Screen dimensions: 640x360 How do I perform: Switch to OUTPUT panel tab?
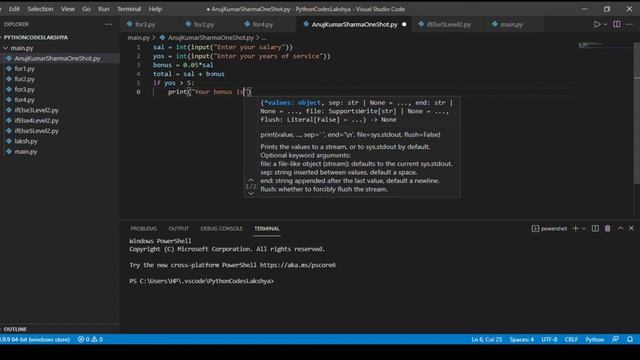178,229
